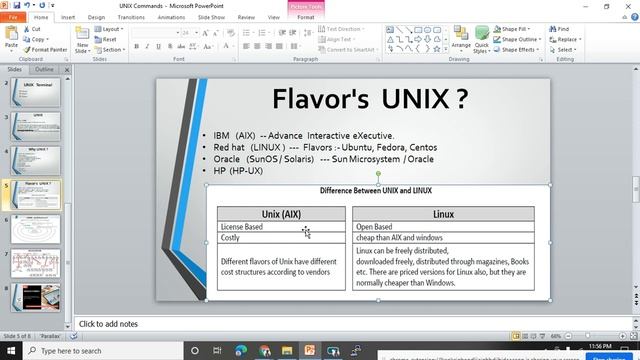Image resolution: width=640 pixels, height=360 pixels.
Task: Close the slides thumbnail pane
Action: point(67,70)
